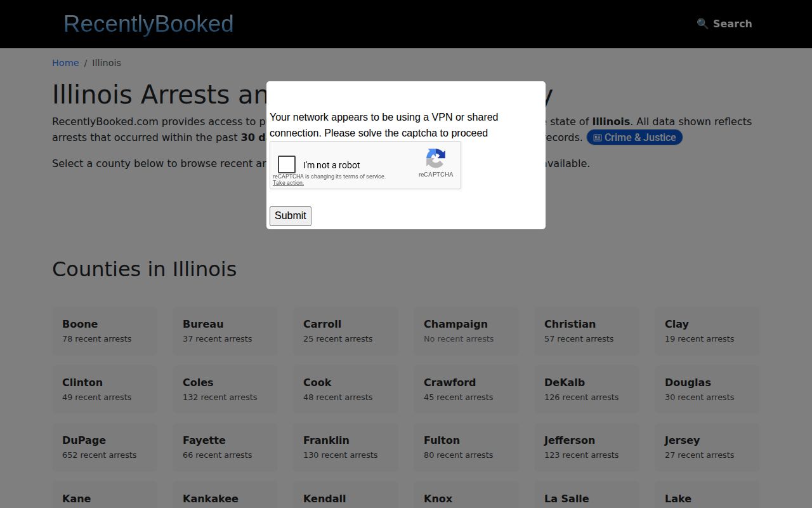Select Champaign county card
The height and width of the screenshot is (508, 812).
coord(466,331)
